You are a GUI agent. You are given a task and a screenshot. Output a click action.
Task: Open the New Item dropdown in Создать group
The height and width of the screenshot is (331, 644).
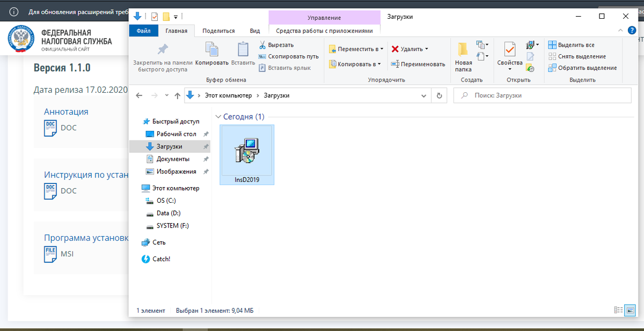[482, 45]
